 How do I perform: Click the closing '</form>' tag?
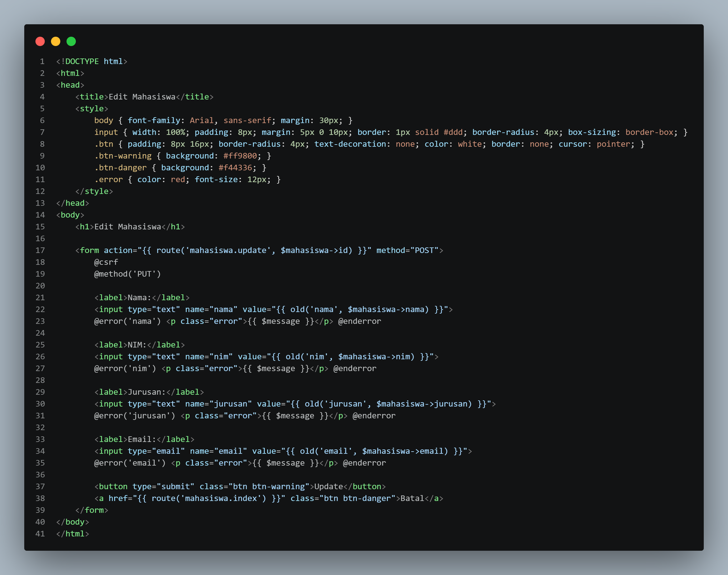(91, 511)
